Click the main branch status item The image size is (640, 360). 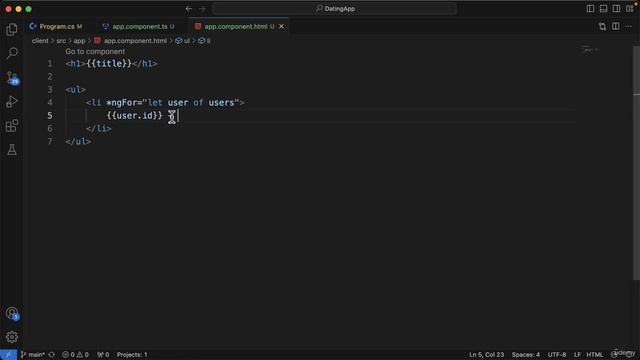point(33,355)
